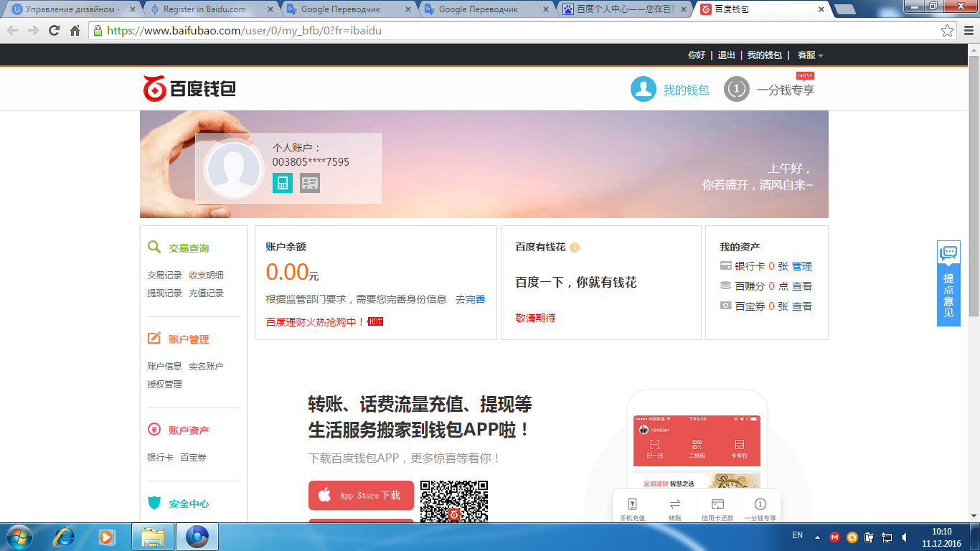
Task: Click 你好 greeting link in top bar
Action: tap(697, 55)
